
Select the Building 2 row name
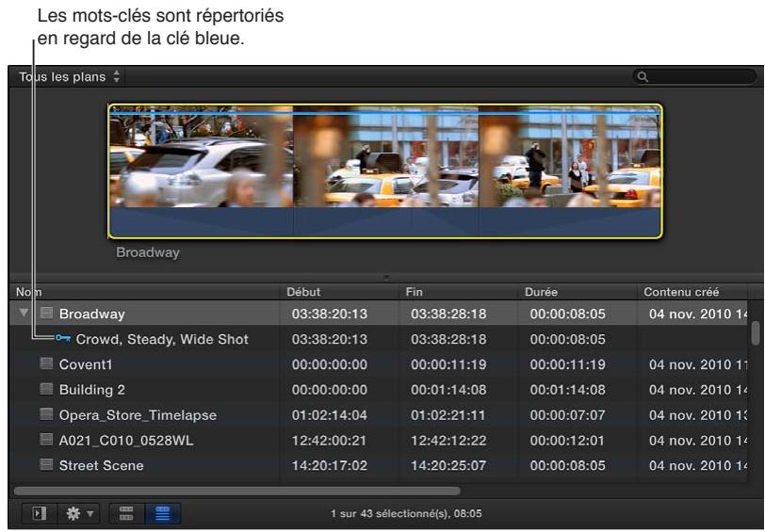[x=91, y=390]
